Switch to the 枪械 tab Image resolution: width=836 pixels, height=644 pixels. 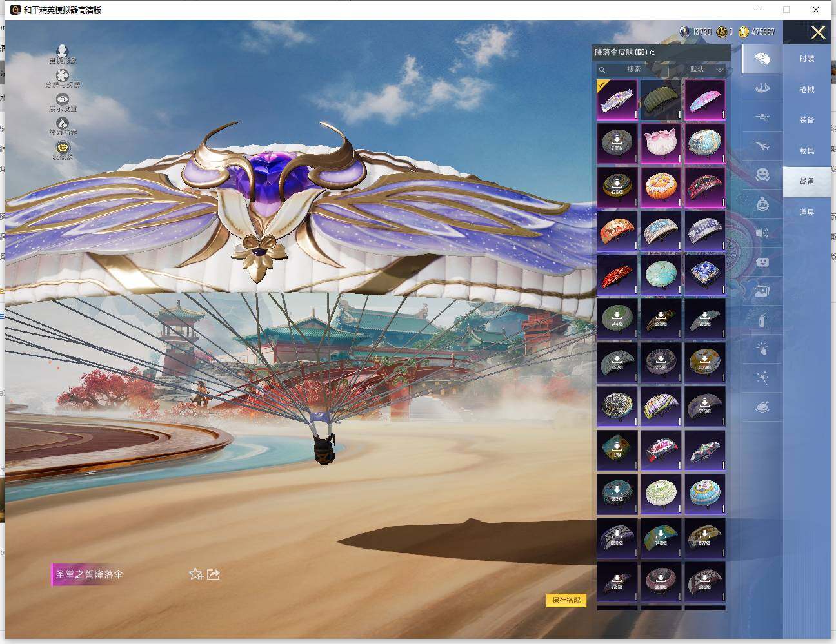(x=806, y=90)
